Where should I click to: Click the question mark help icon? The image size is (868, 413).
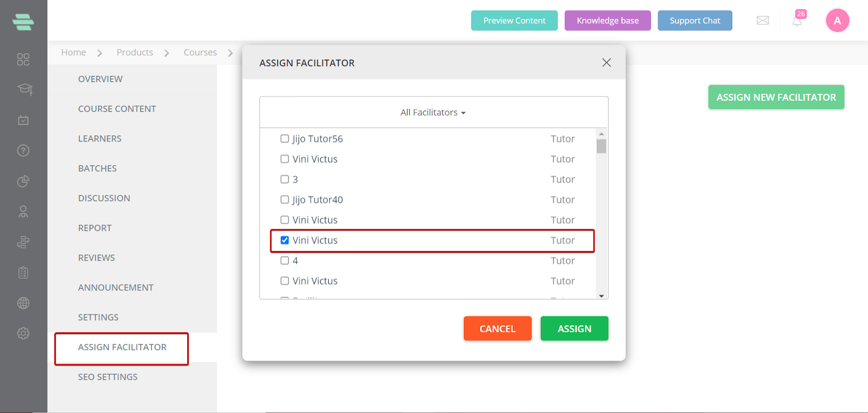23,151
